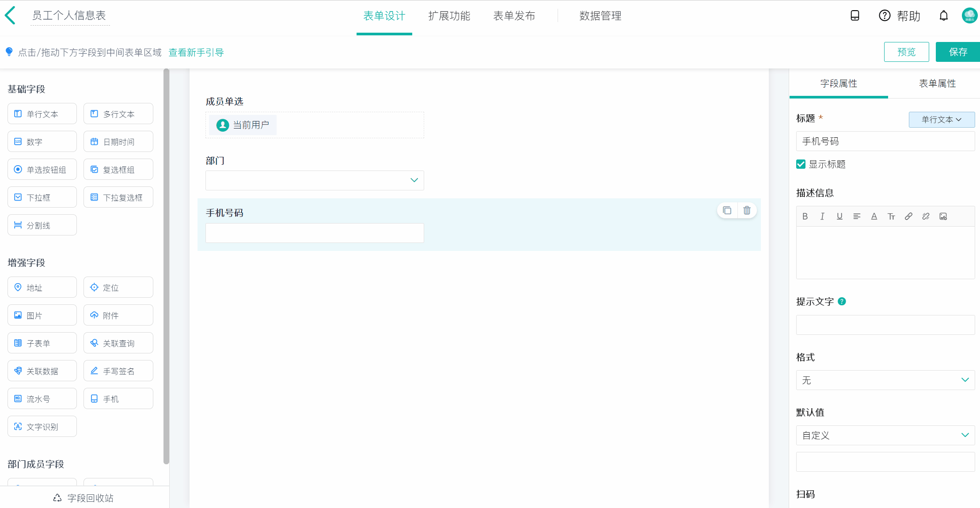The image size is (980, 508).
Task: Click the font color icon in editor
Action: click(874, 216)
